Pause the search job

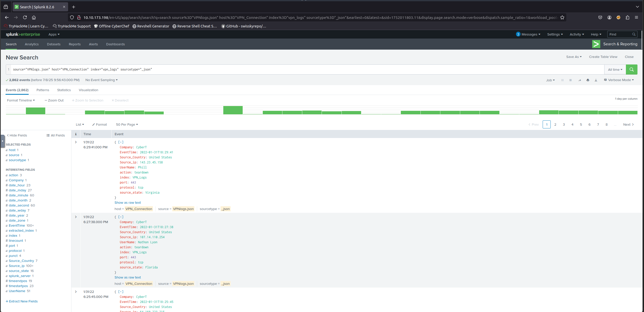[x=562, y=80]
